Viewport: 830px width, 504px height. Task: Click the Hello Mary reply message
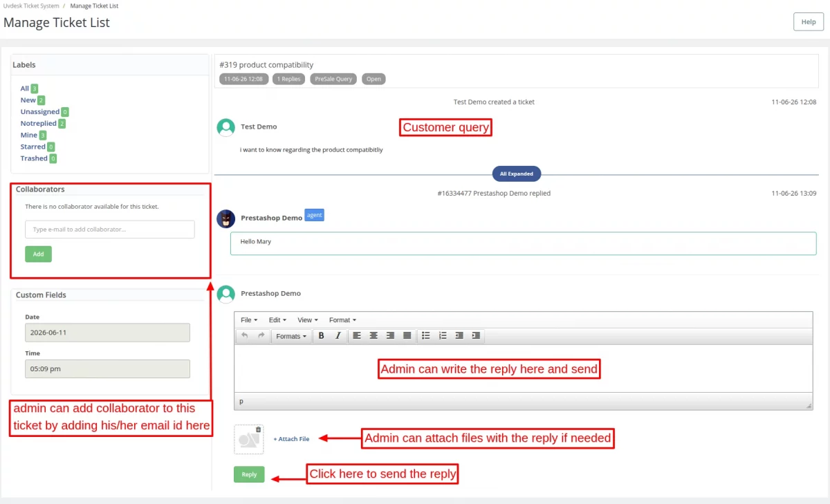tap(523, 243)
